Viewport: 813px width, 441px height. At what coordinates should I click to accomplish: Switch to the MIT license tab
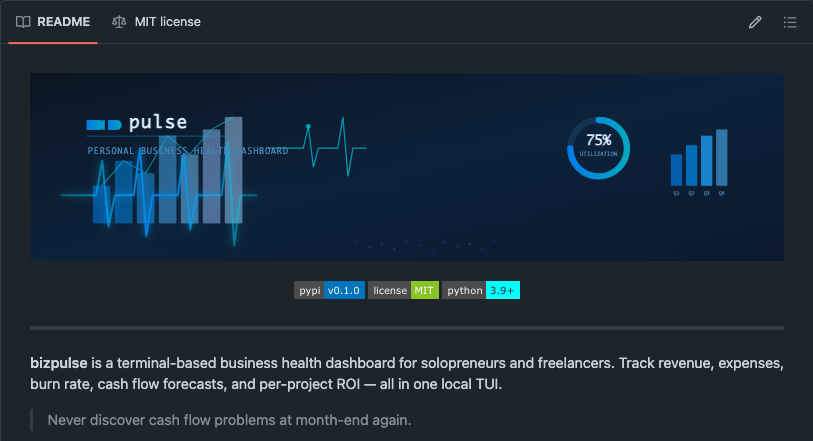click(157, 22)
